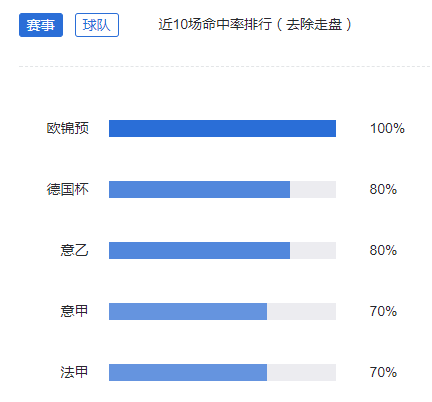Click the 意甲 league label
Viewport: 432px width, 402px height.
[x=74, y=311]
